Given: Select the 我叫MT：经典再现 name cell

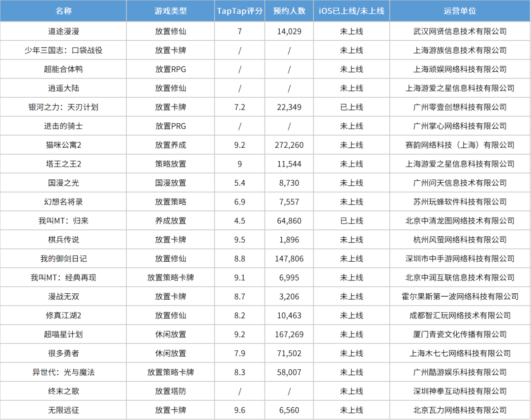Looking at the screenshot, I should (63, 278).
